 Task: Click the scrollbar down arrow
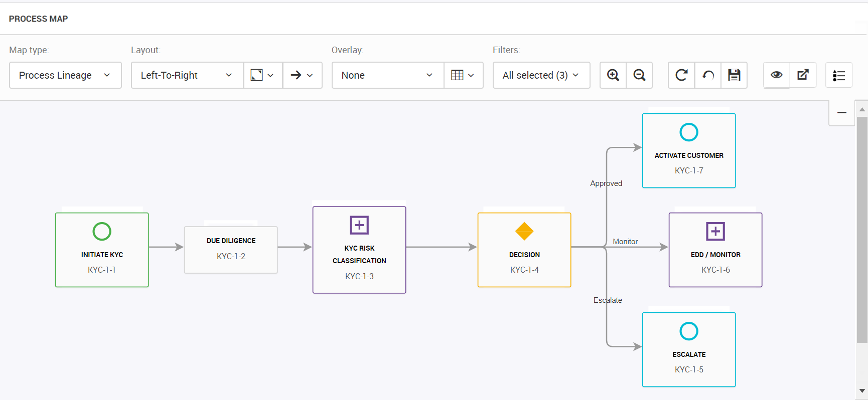pos(862,391)
